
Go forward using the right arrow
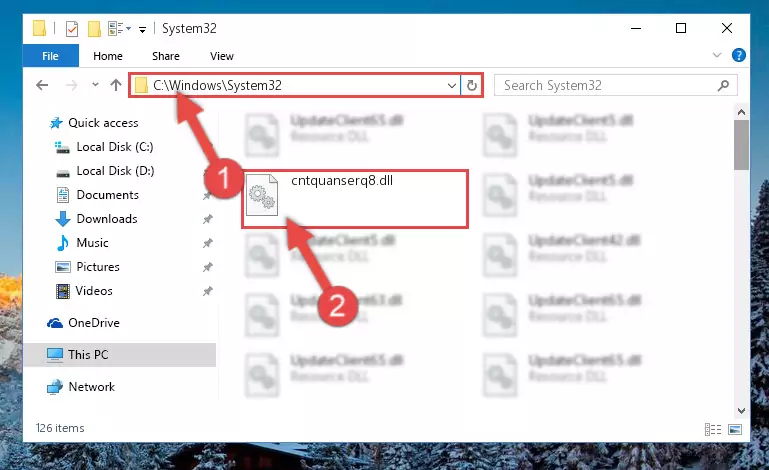pyautogui.click(x=72, y=85)
